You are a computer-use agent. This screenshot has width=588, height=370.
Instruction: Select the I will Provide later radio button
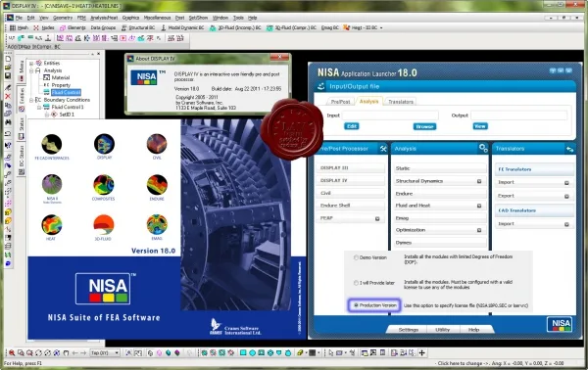[x=356, y=283]
